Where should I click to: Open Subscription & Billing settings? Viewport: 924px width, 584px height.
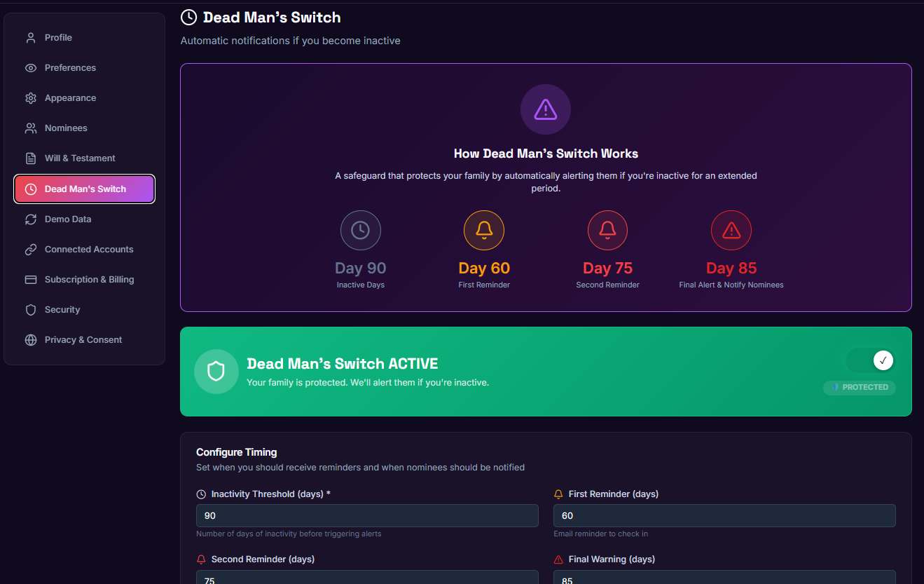pos(89,280)
